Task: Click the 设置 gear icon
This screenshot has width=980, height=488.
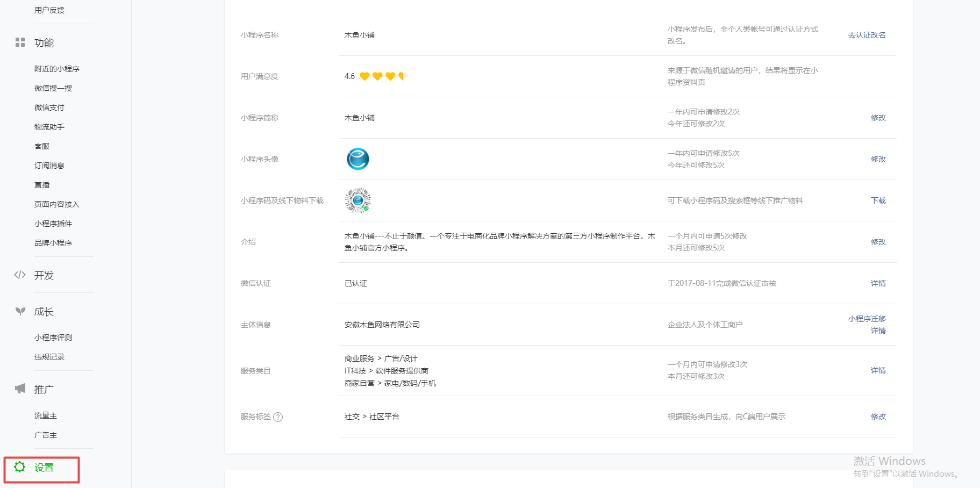Action: pos(20,467)
